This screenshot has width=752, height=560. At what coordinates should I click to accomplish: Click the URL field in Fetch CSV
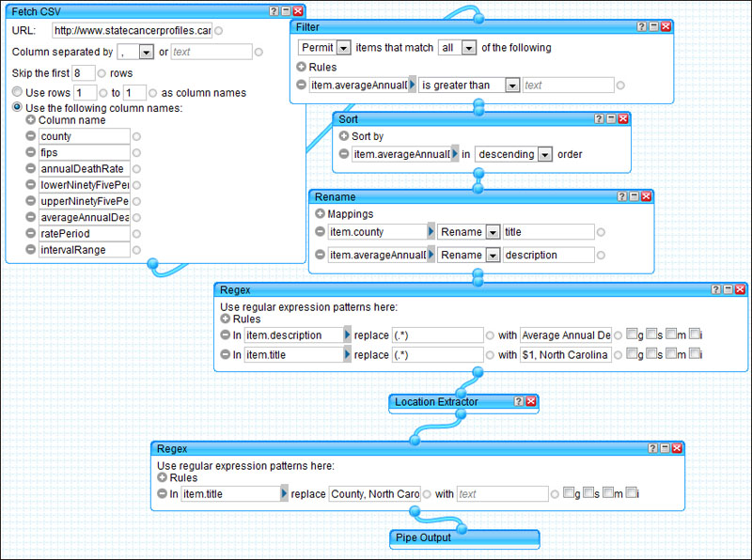click(132, 31)
